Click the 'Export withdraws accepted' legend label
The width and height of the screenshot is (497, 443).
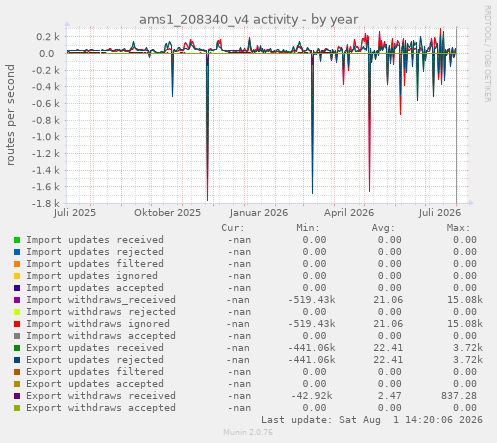point(101,408)
